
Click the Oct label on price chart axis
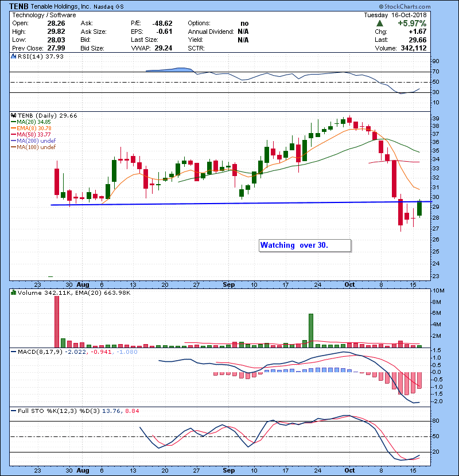point(349,285)
